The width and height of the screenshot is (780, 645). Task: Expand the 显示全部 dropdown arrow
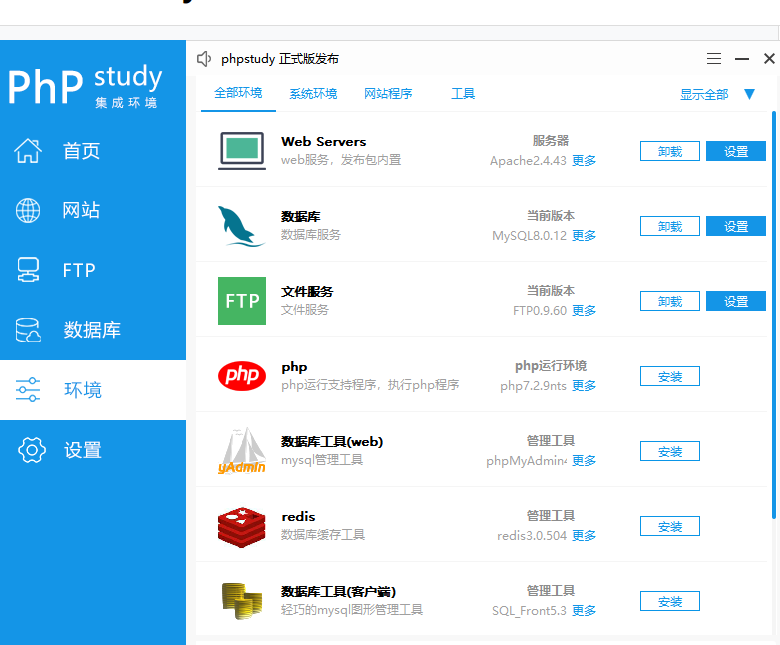[750, 93]
